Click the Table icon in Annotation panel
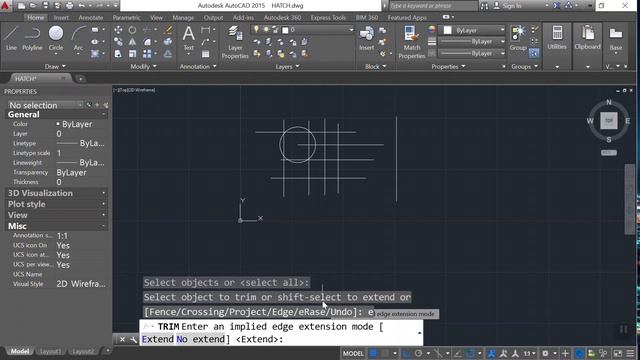 tap(206, 54)
